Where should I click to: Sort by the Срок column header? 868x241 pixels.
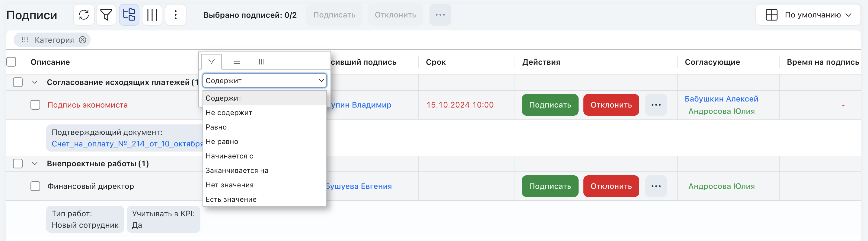pos(436,62)
